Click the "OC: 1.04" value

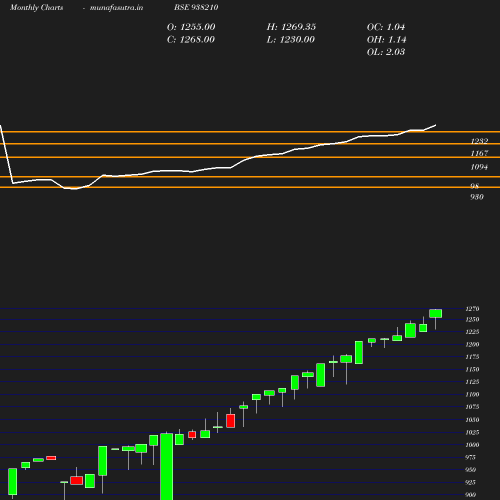(386, 27)
